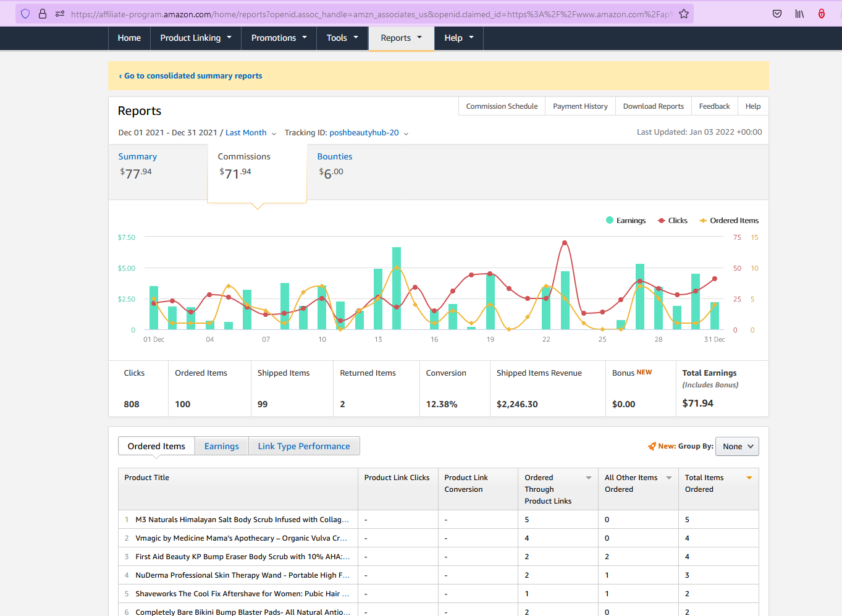
Task: Click the First Aid Beauty KP Bump Eraser row
Action: pos(439,557)
